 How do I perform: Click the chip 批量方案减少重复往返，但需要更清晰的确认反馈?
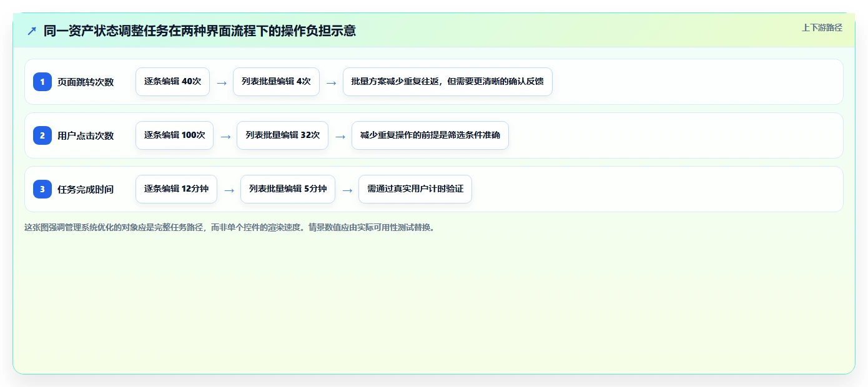pos(448,82)
